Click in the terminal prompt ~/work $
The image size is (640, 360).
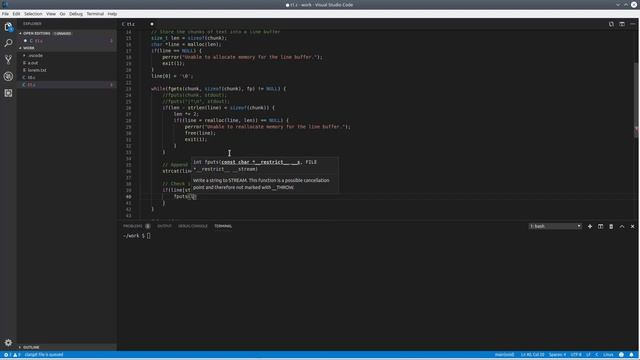click(x=136, y=236)
